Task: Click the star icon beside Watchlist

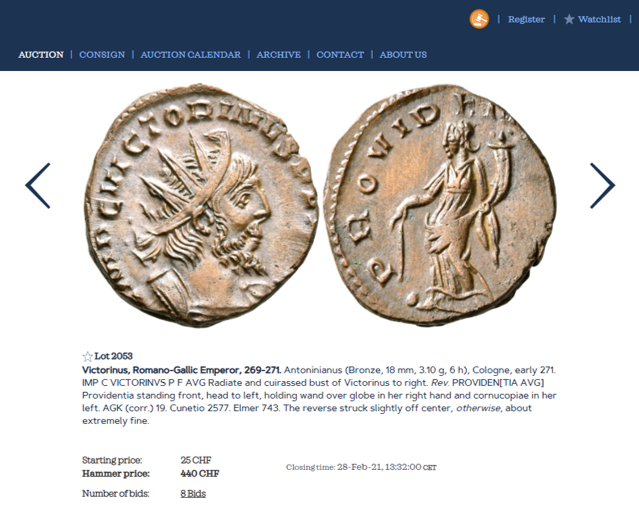Action: (x=569, y=19)
